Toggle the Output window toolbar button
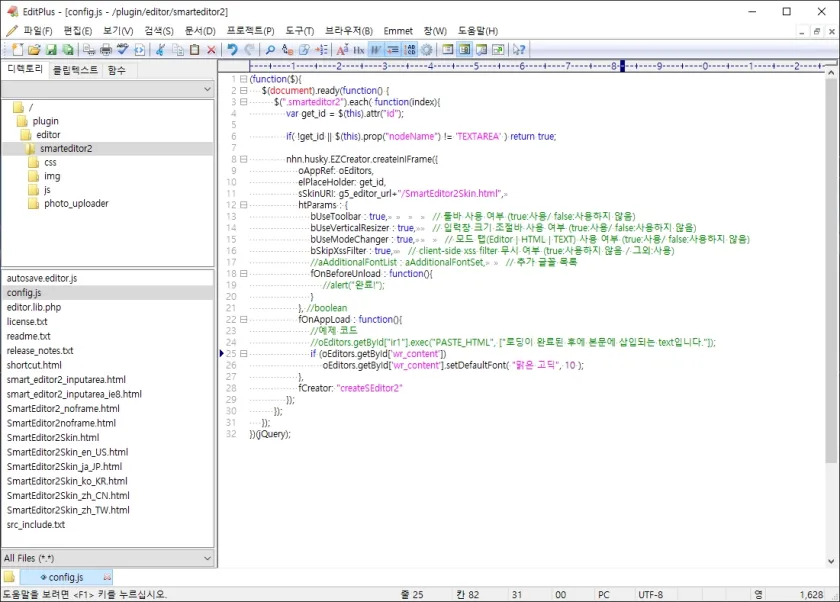Viewport: 840px width, 602px height. (481, 50)
